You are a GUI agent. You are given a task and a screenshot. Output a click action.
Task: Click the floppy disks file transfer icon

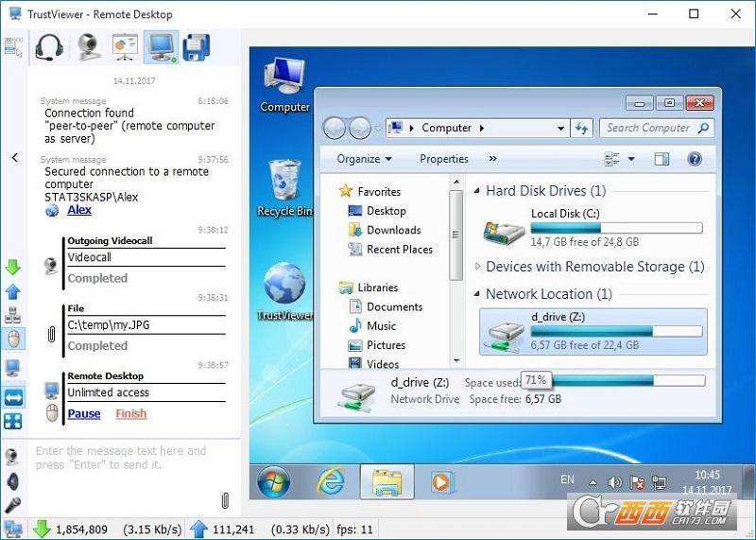tap(197, 47)
